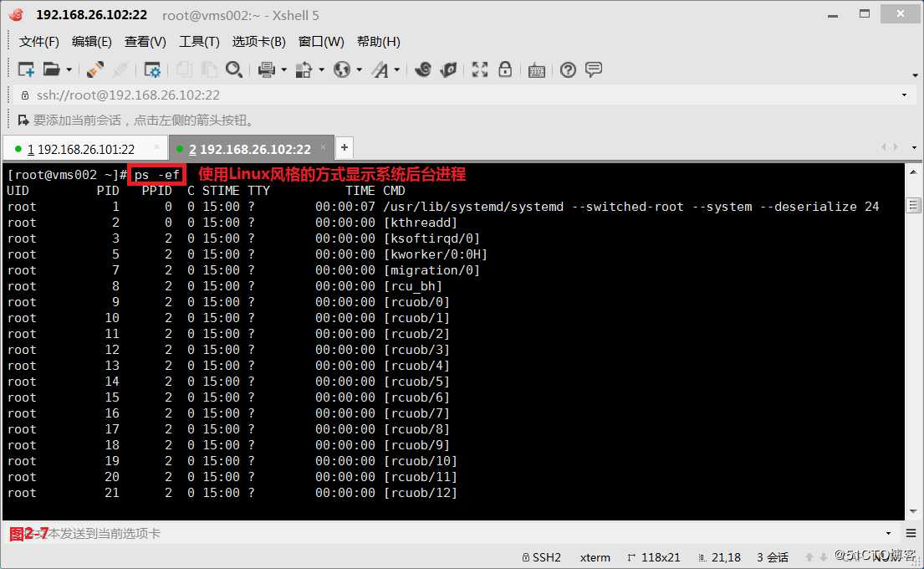Image resolution: width=924 pixels, height=569 pixels.
Task: Open the 文件(F) menu
Action: tap(39, 41)
